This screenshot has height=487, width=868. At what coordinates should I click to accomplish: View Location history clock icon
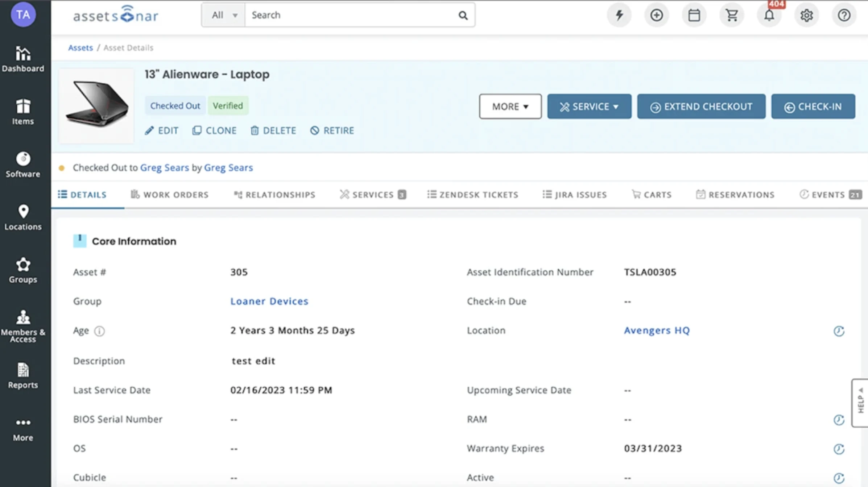(x=839, y=331)
